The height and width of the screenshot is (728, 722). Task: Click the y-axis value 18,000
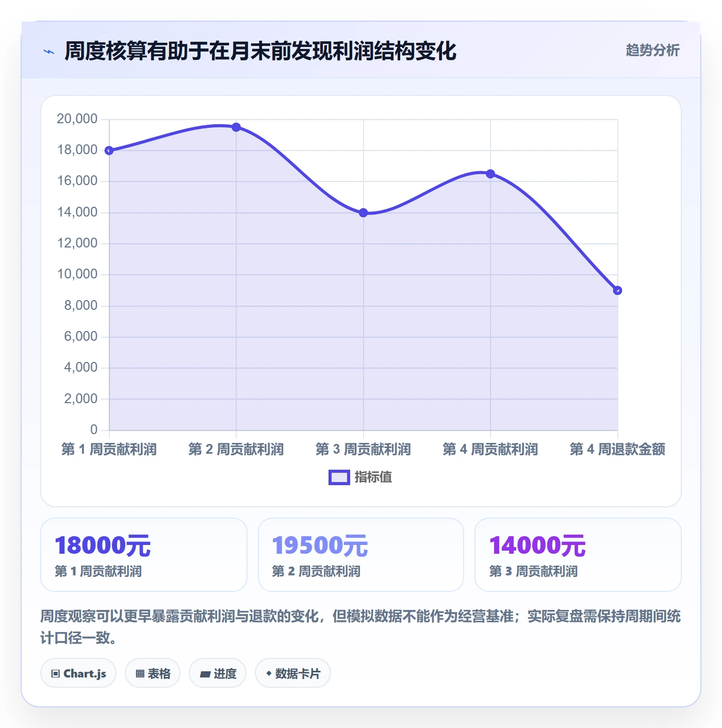77,150
